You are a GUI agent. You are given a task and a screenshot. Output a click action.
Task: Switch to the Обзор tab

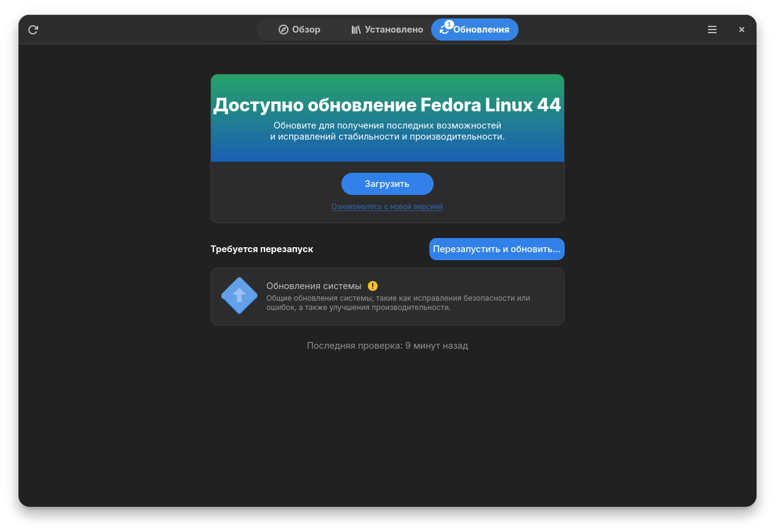(300, 30)
